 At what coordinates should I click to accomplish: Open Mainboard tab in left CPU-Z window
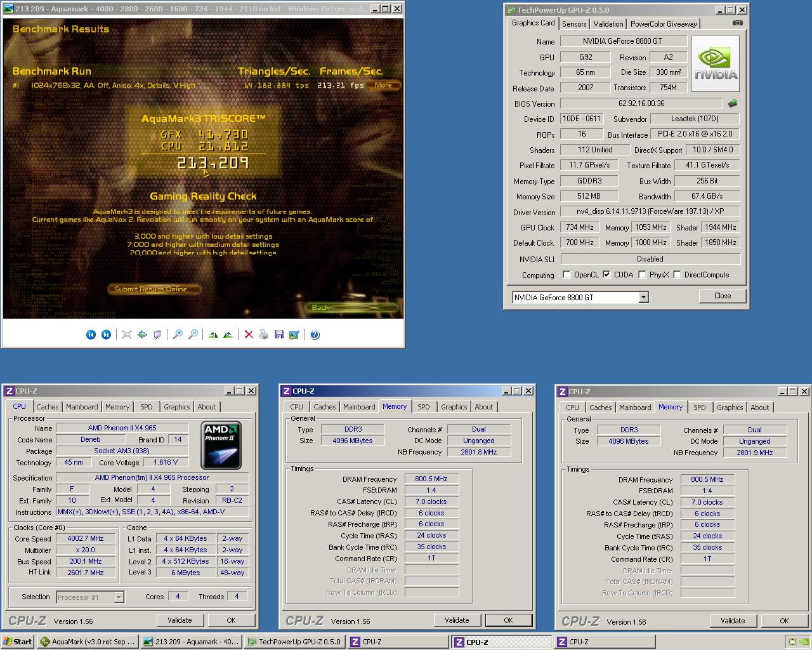pos(82,407)
